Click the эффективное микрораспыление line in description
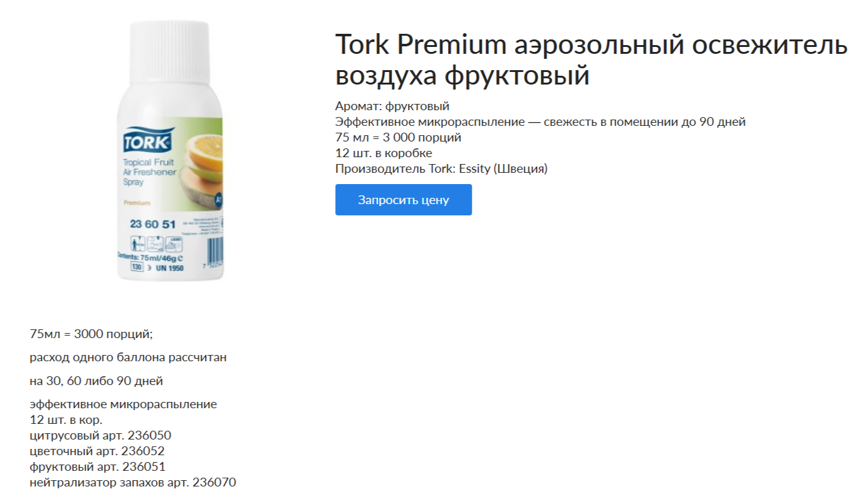The width and height of the screenshot is (861, 504). pyautogui.click(x=123, y=404)
